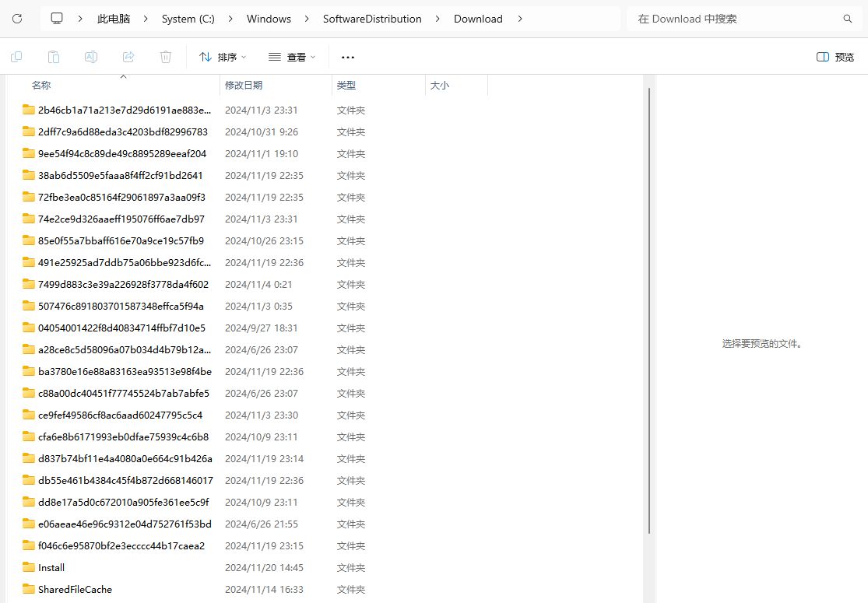Viewport: 868px width, 603px height.
Task: Expand chevron after SoftwareDistribution breadcrumb
Action: tap(438, 19)
